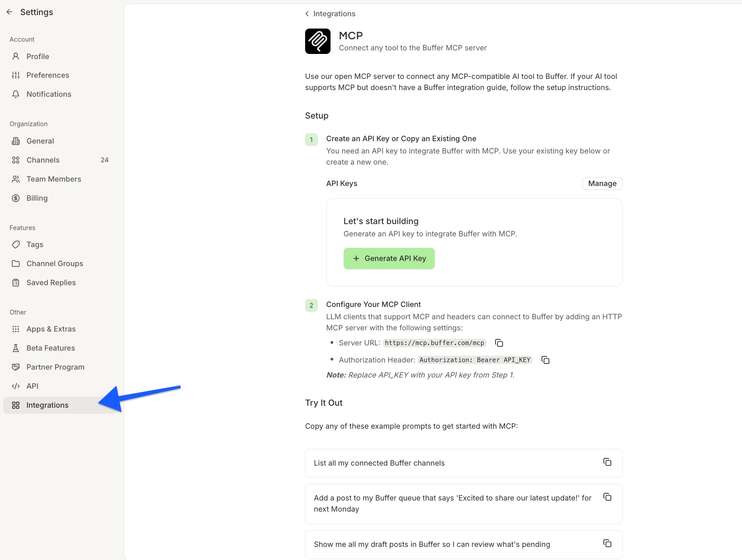Click the back arrow beside Settings

click(10, 12)
